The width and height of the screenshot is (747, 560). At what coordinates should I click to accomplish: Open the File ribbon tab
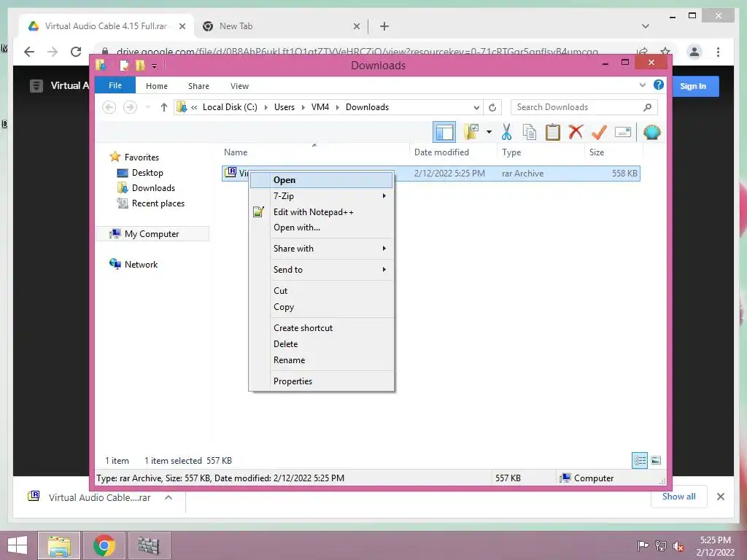click(x=115, y=85)
